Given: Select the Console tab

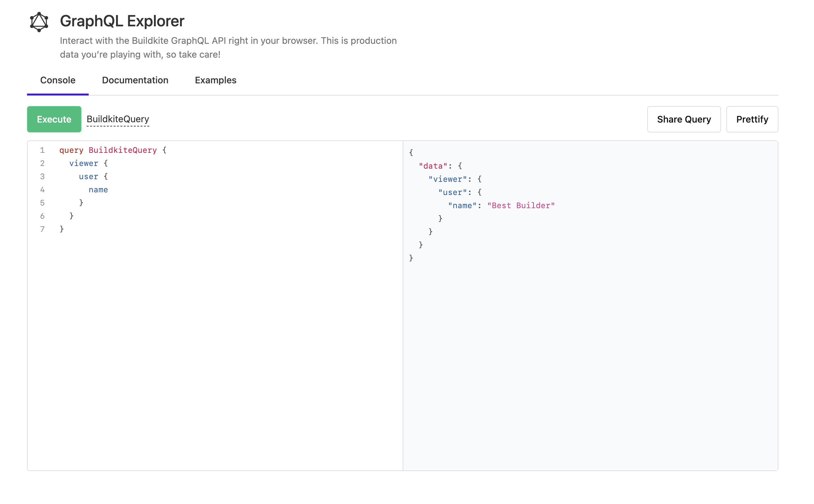Looking at the screenshot, I should coord(58,80).
